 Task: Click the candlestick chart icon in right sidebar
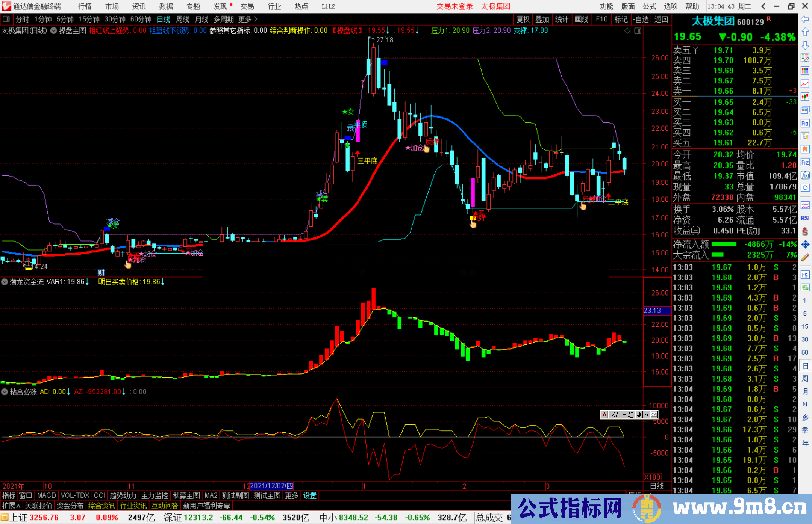coord(804,96)
